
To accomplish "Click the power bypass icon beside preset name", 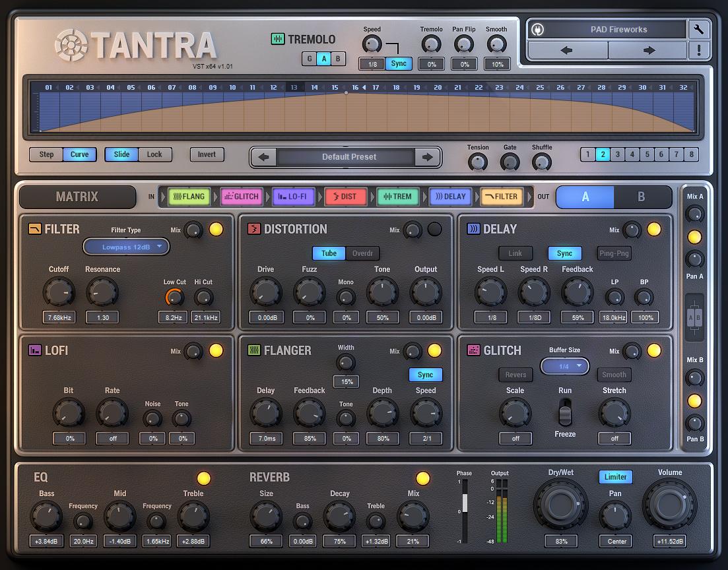I will (x=538, y=30).
